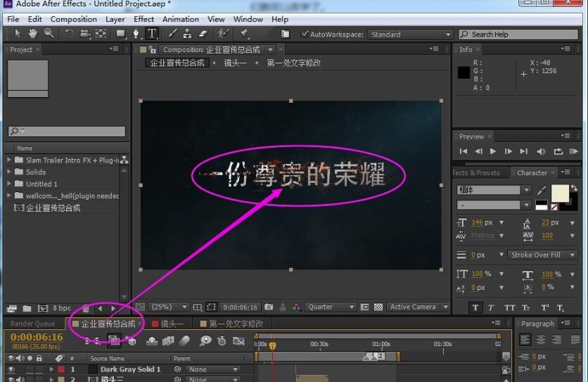588x382 pixels.
Task: Open the File menu
Action: tap(13, 19)
